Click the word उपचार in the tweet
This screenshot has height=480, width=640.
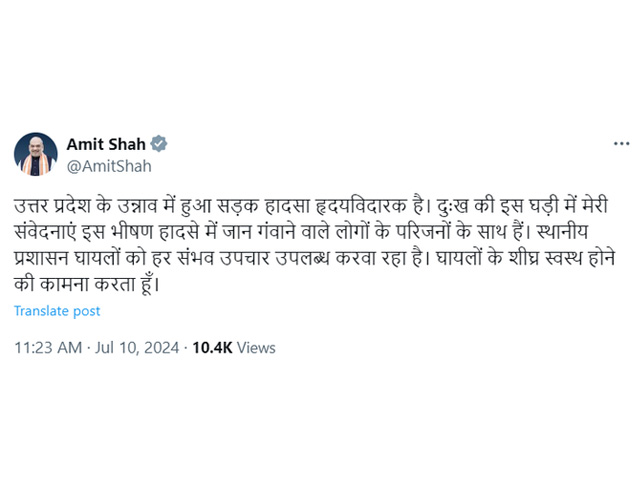coord(244,258)
